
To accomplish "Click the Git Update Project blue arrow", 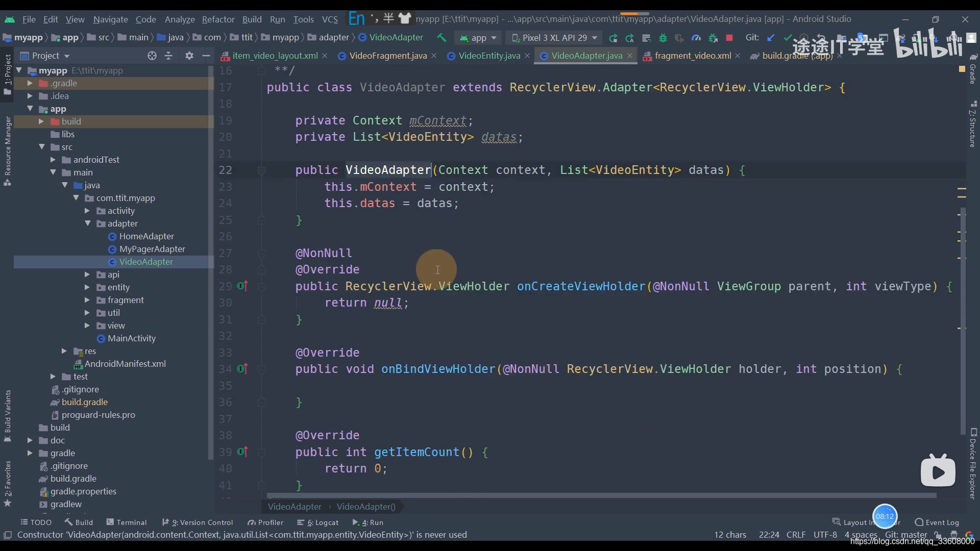I will 771,38.
